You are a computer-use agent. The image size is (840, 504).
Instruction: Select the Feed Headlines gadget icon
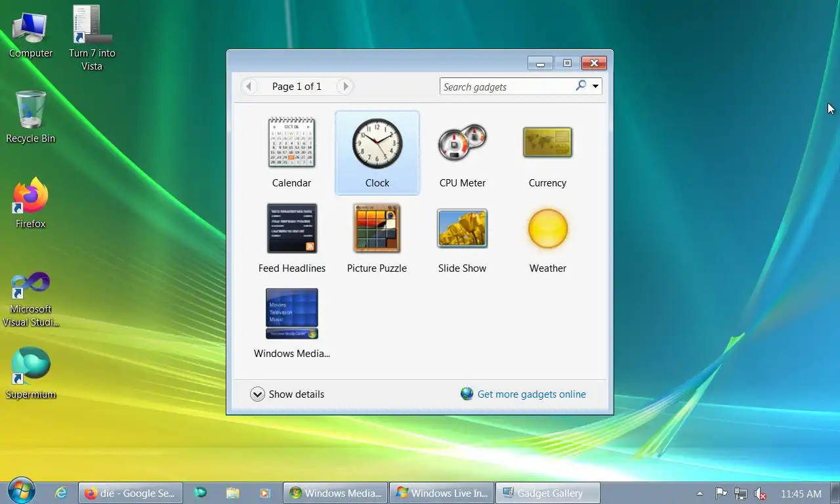[292, 228]
